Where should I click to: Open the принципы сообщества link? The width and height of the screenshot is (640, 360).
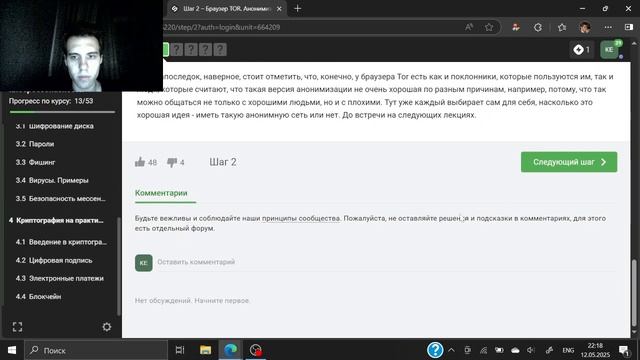tap(301, 218)
